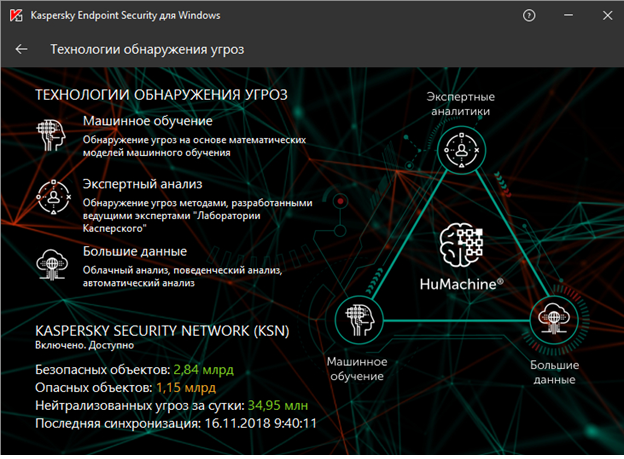Open help via the question mark icon

coord(529,16)
